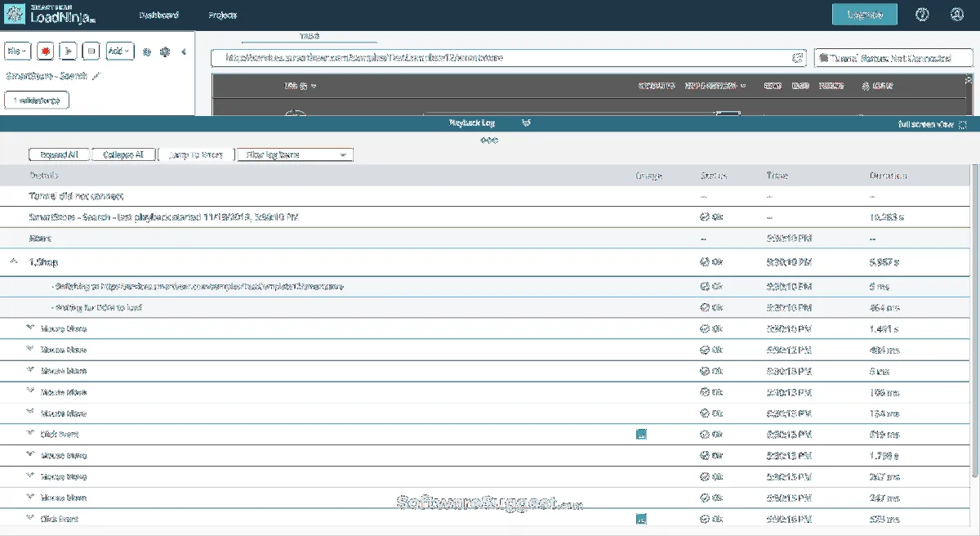Click the pencil icon beside SmartStore - Search
980x536 pixels.
(96, 76)
